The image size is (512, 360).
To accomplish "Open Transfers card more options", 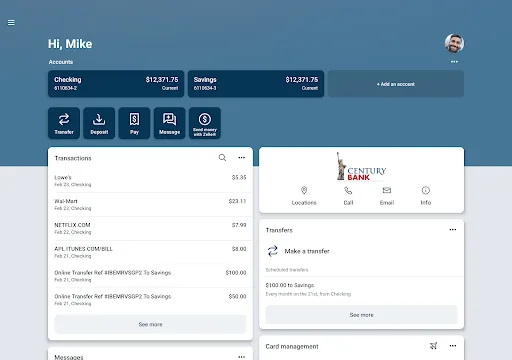I will pos(453,230).
